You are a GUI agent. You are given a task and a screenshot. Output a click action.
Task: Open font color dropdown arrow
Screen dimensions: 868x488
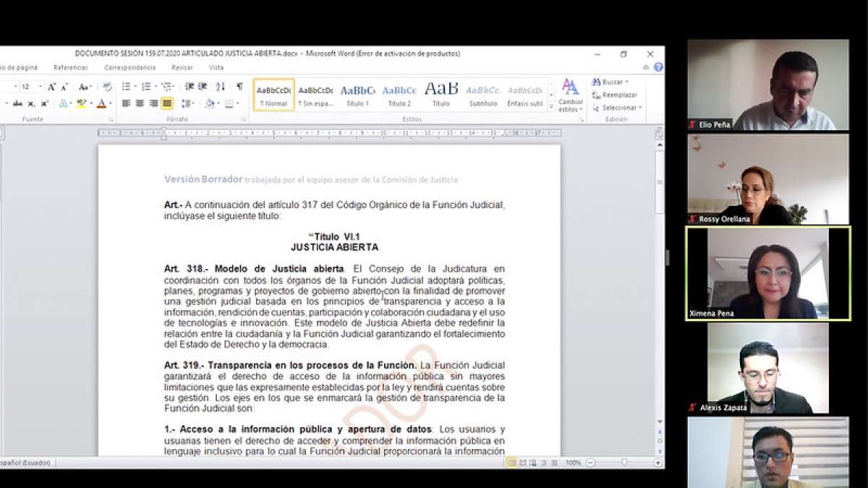111,103
